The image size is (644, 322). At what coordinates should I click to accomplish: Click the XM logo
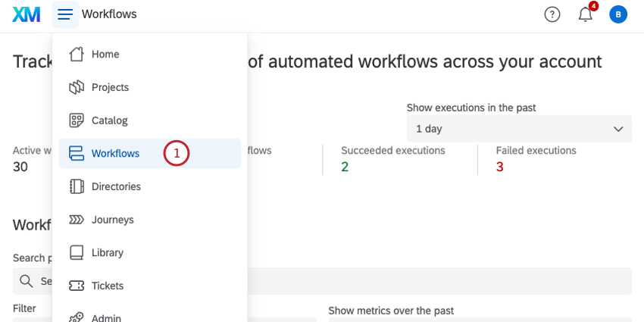(x=27, y=14)
